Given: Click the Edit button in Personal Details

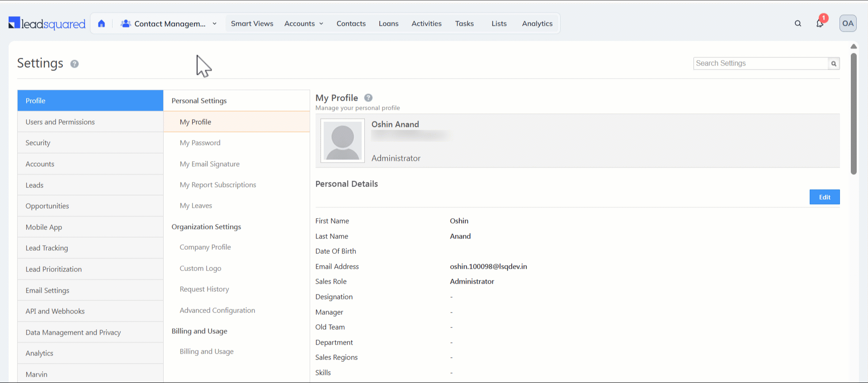Looking at the screenshot, I should pos(824,197).
